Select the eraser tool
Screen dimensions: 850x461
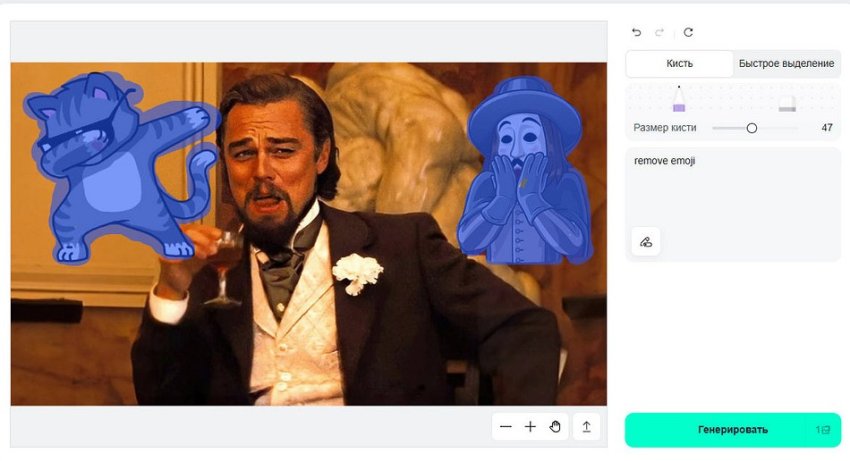tap(787, 101)
